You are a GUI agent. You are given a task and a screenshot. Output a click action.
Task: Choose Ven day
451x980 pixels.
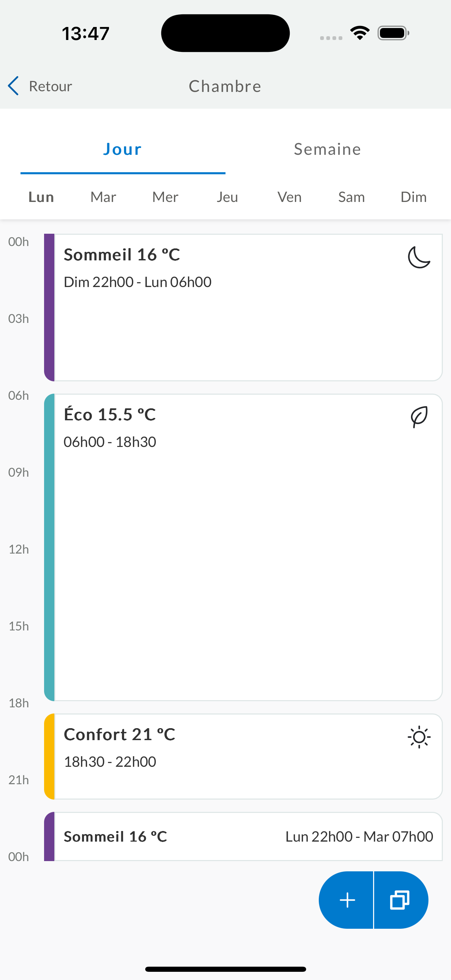point(289,197)
